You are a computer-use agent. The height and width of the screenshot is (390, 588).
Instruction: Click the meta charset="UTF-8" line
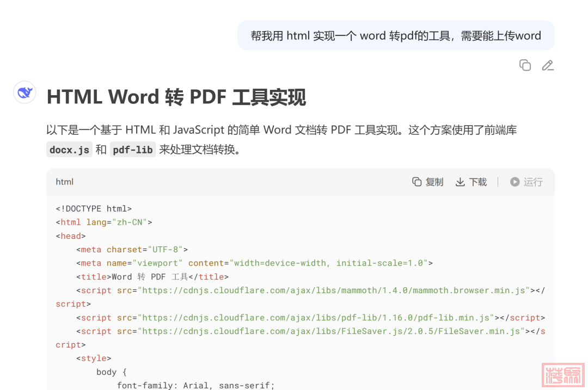click(x=132, y=250)
